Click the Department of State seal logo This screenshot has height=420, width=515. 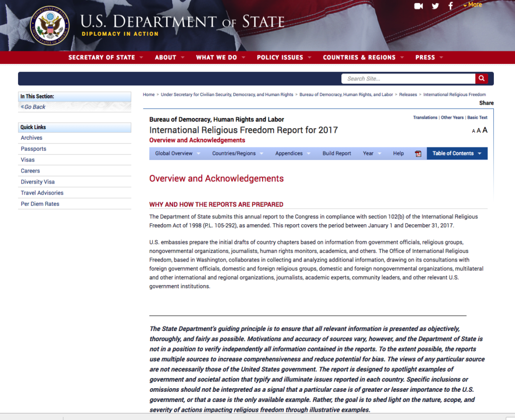[50, 25]
